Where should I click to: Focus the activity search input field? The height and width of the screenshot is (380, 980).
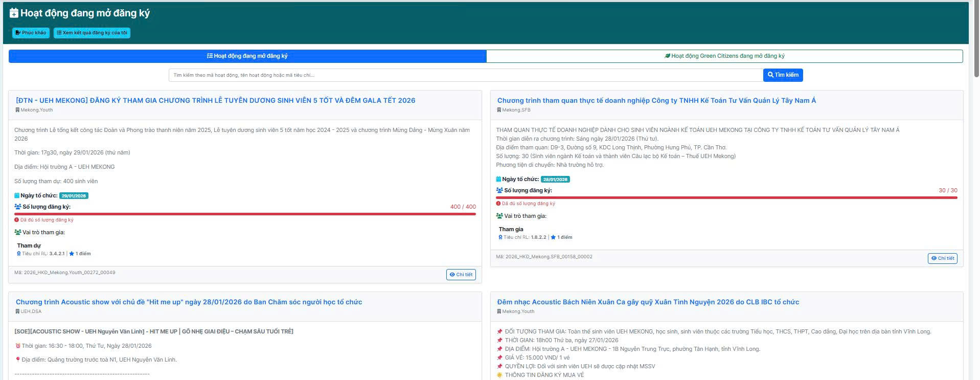(465, 75)
